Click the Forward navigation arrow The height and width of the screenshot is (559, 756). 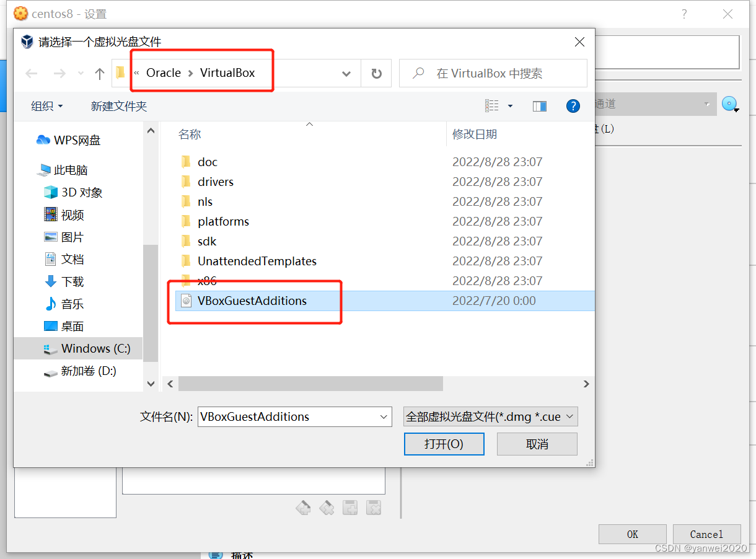pyautogui.click(x=59, y=73)
